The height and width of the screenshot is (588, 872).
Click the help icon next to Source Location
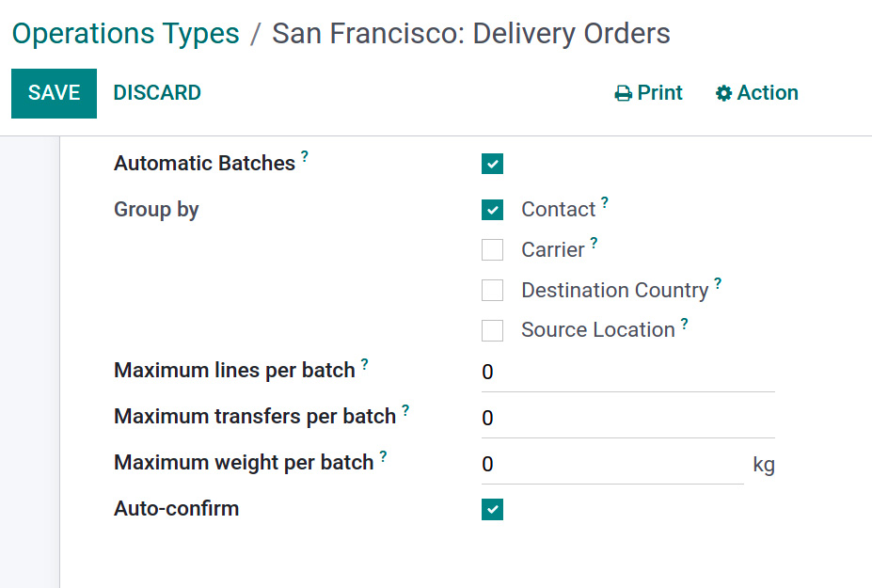pos(685,324)
